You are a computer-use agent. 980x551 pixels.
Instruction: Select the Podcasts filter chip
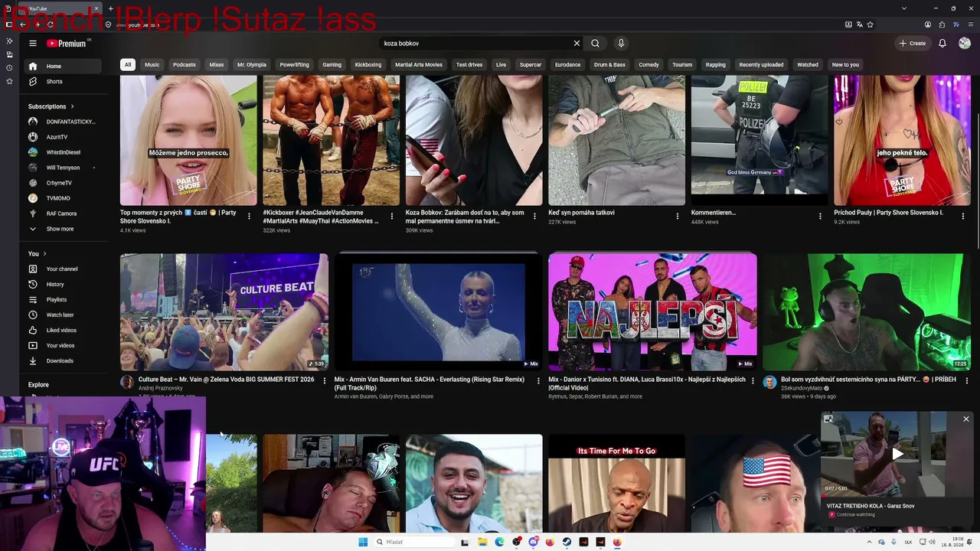pyautogui.click(x=185, y=64)
